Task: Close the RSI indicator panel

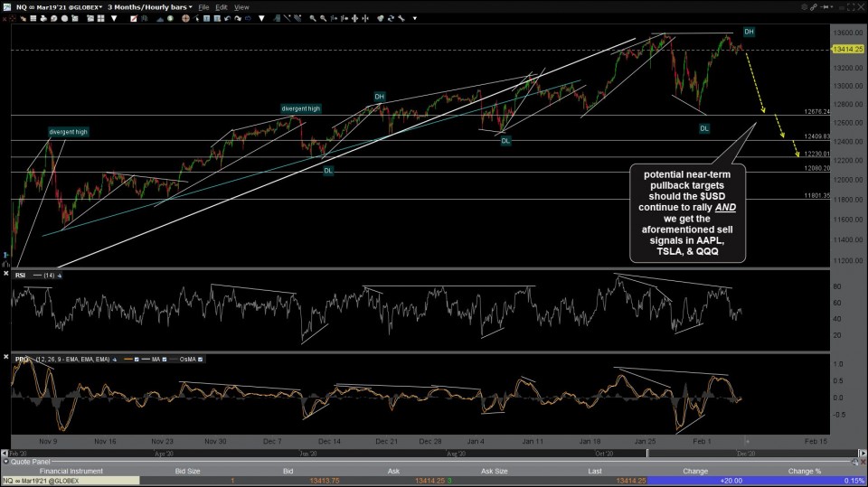Action: [6, 275]
